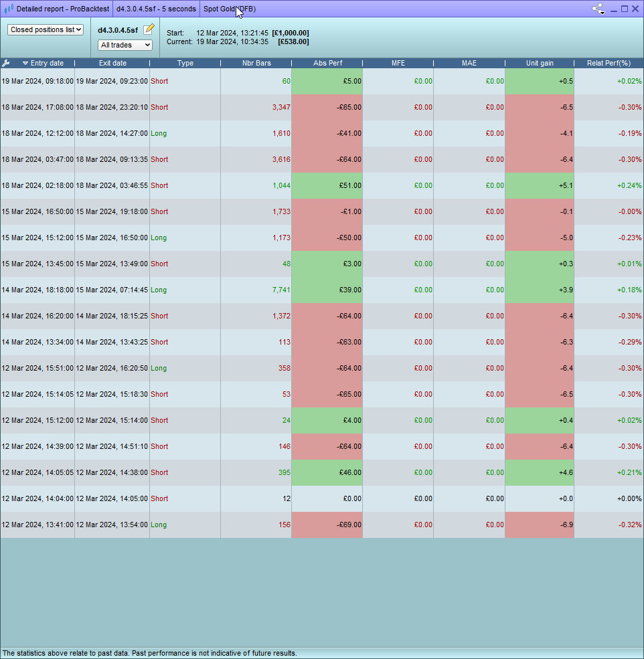Click the d4.3.0.4.5sf strategy name label

[118, 30]
